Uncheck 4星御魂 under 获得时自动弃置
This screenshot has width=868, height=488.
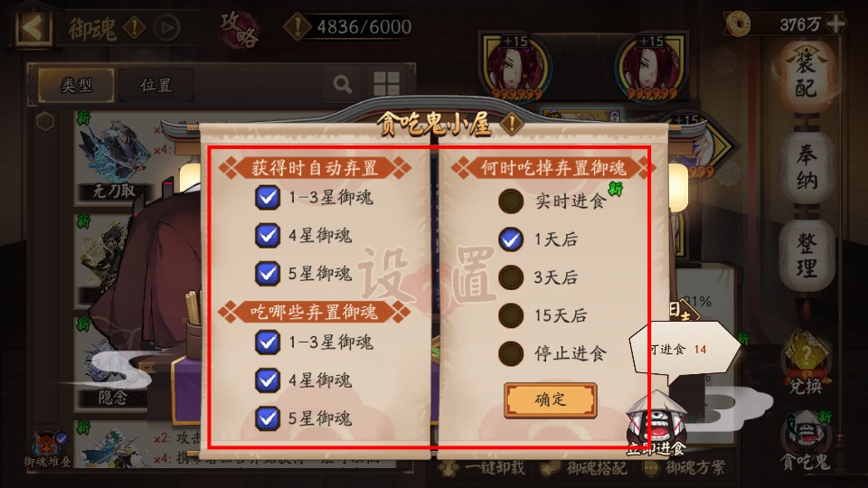[x=268, y=235]
